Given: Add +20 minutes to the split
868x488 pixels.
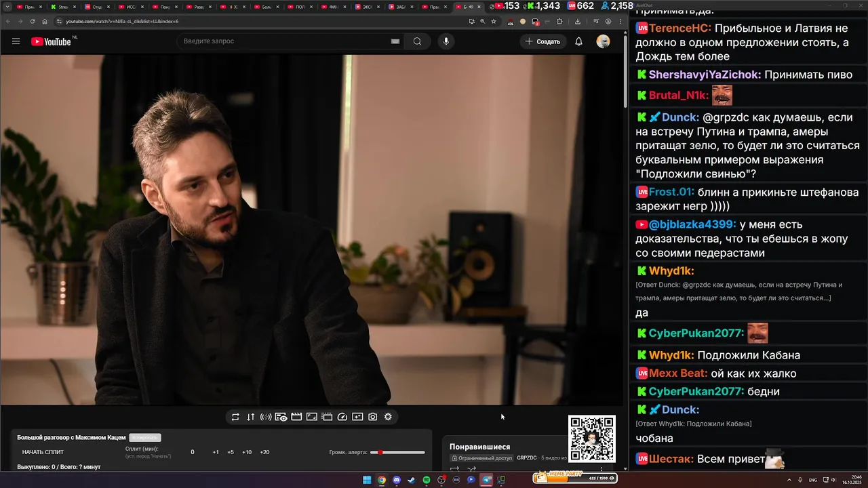Looking at the screenshot, I should pyautogui.click(x=264, y=452).
